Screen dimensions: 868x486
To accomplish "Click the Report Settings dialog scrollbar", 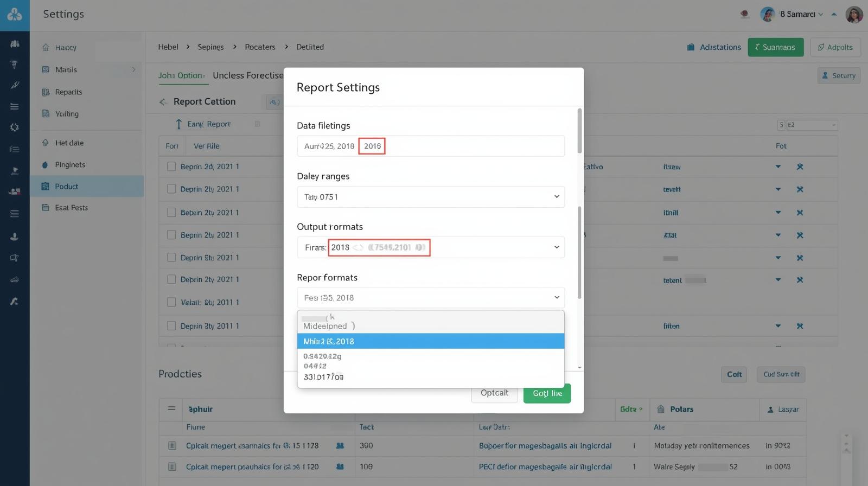I will pyautogui.click(x=579, y=131).
